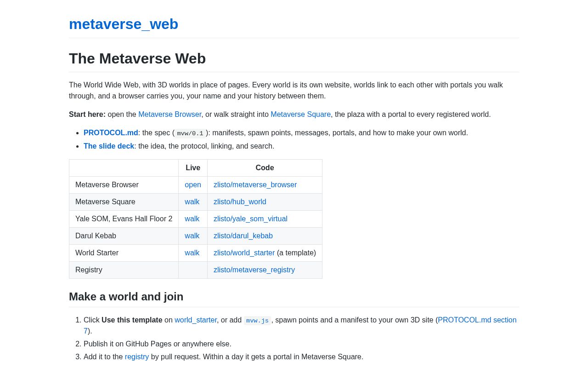Open the mvw.js code link
The height and width of the screenshot is (368, 588).
click(x=257, y=321)
